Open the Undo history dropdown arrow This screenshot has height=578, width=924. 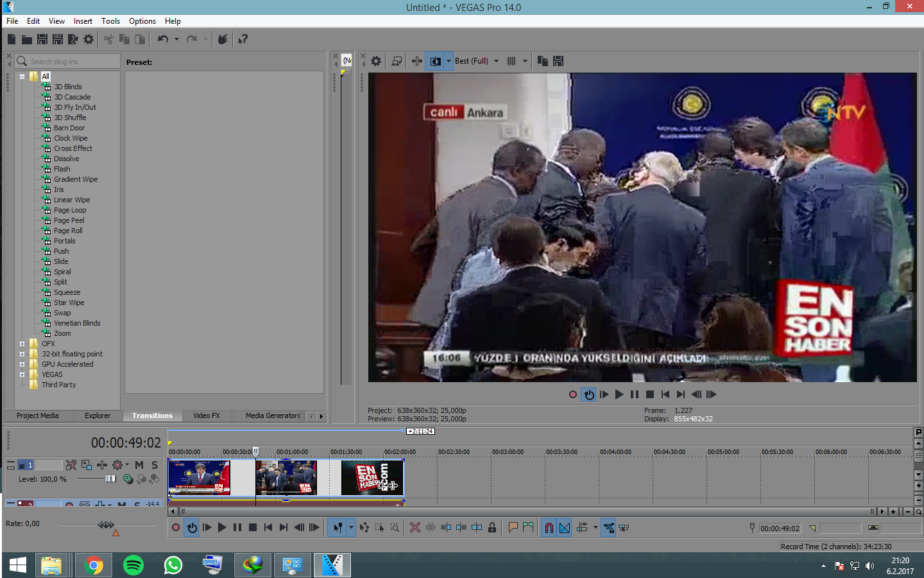(x=176, y=39)
